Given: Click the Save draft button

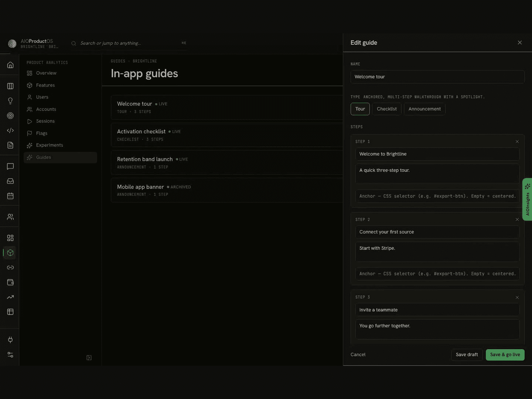Looking at the screenshot, I should (x=467, y=355).
